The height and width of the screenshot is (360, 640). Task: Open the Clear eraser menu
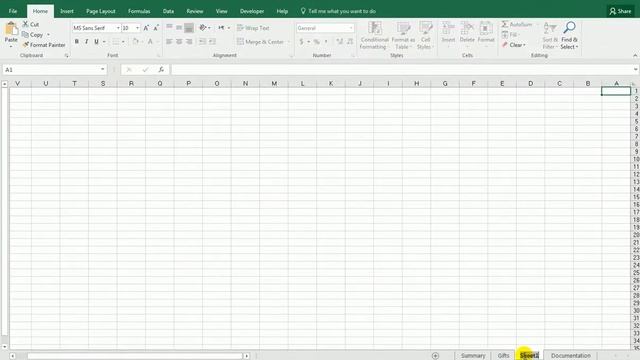(513, 45)
